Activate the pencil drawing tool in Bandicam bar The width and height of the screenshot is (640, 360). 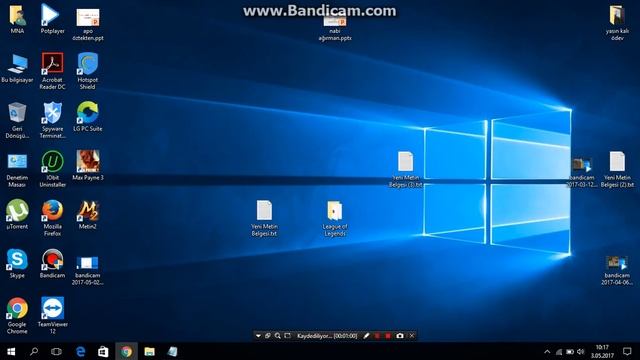click(367, 336)
